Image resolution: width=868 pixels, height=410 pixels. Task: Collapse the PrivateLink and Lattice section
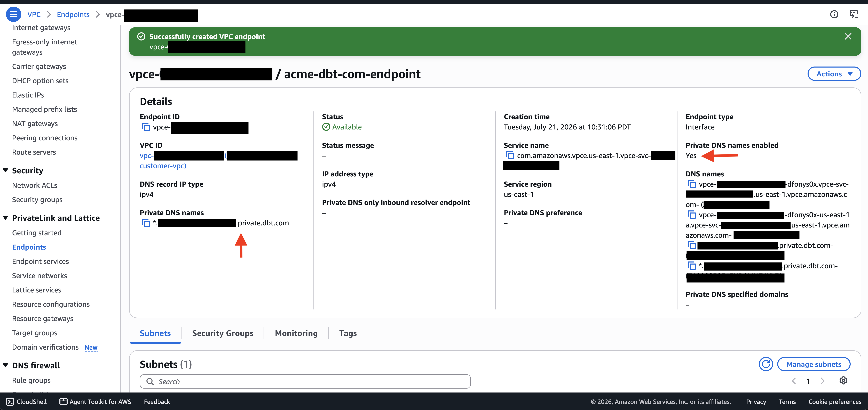(x=5, y=218)
